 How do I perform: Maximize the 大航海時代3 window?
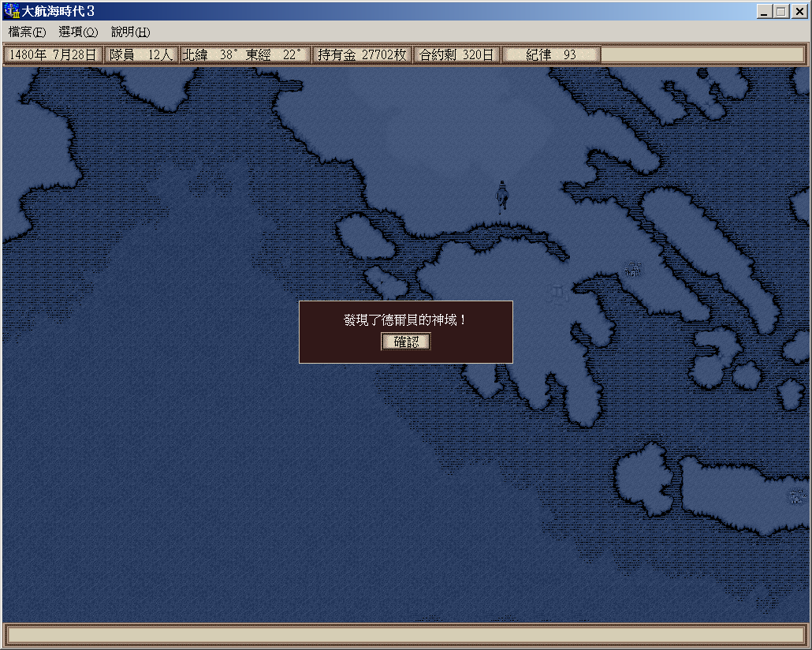click(x=780, y=12)
